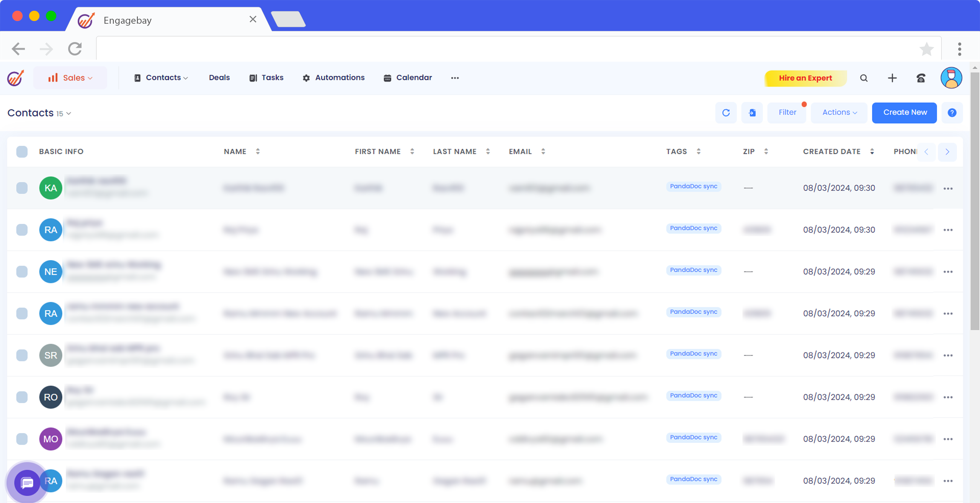
Task: Open the telephone dialer icon
Action: (x=921, y=78)
